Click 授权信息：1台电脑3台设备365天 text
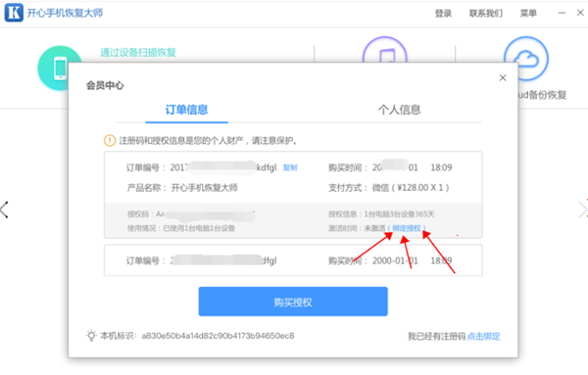The image size is (588, 375). [x=381, y=214]
